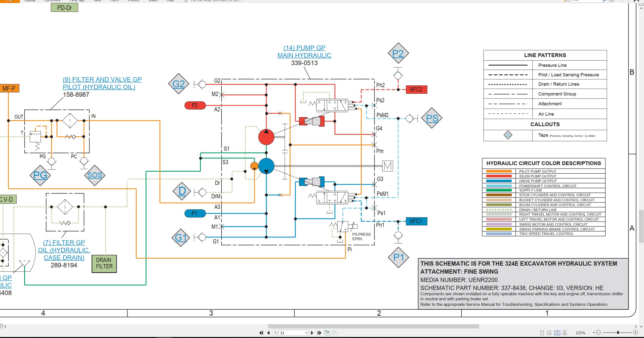Click the G2 pressure tap diamond
The height and width of the screenshot is (338, 644).
click(x=179, y=84)
